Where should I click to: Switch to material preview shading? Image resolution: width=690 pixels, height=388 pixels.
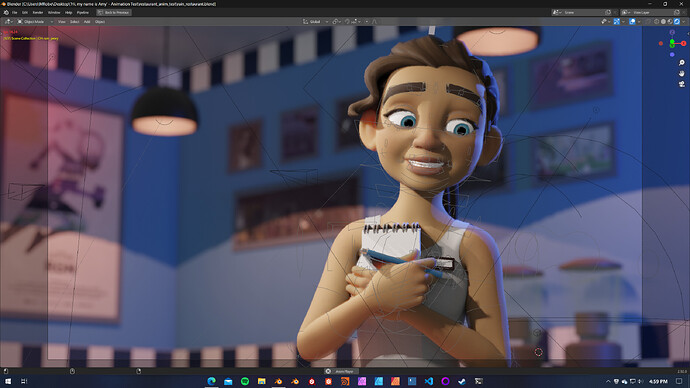670,22
